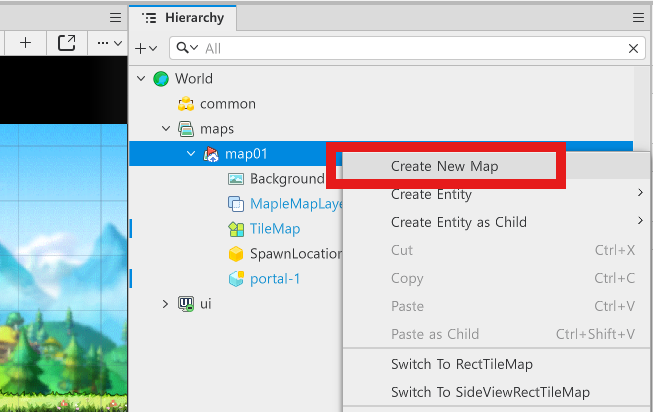Screen dimensions: 653x412
Task: Click the maps stack icon
Action: click(186, 129)
